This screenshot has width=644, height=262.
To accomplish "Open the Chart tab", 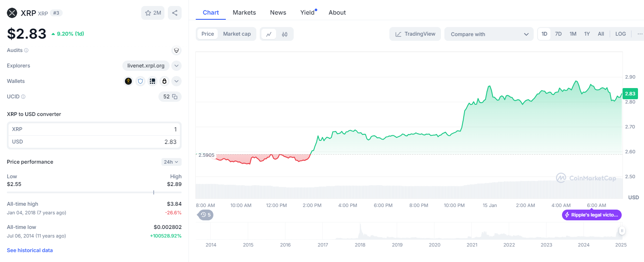I will [x=211, y=12].
